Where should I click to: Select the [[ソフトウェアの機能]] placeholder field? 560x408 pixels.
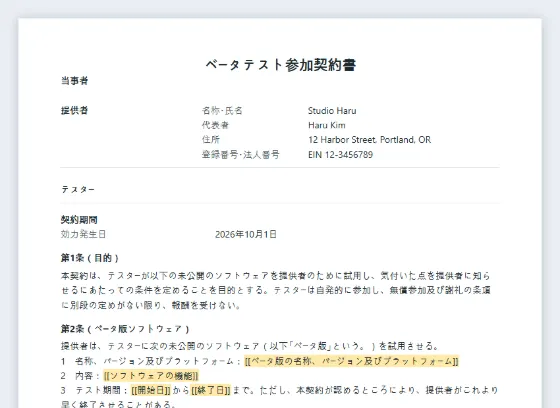point(151,376)
